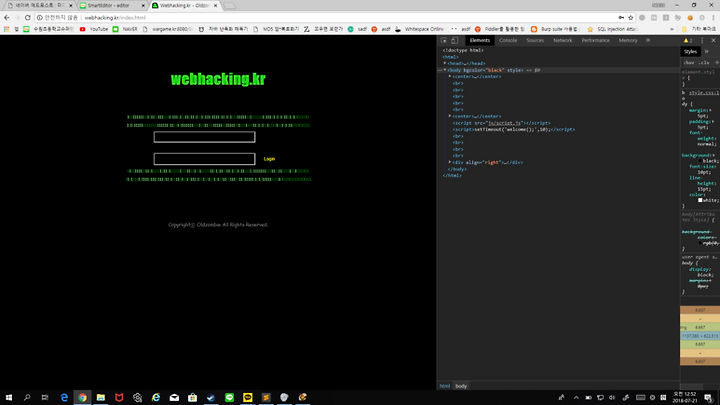This screenshot has width=720, height=405.
Task: Activate the DevTools inspect element picker
Action: (x=444, y=40)
